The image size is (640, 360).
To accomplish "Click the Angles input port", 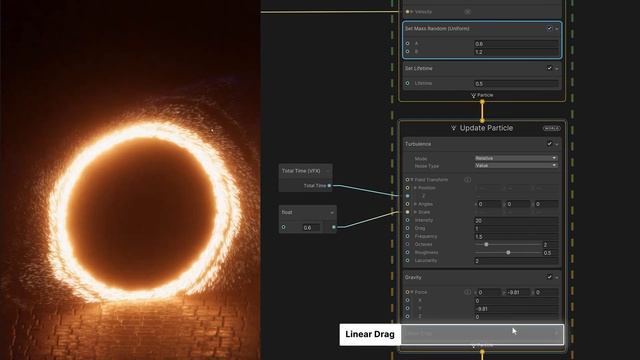I will [x=407, y=204].
